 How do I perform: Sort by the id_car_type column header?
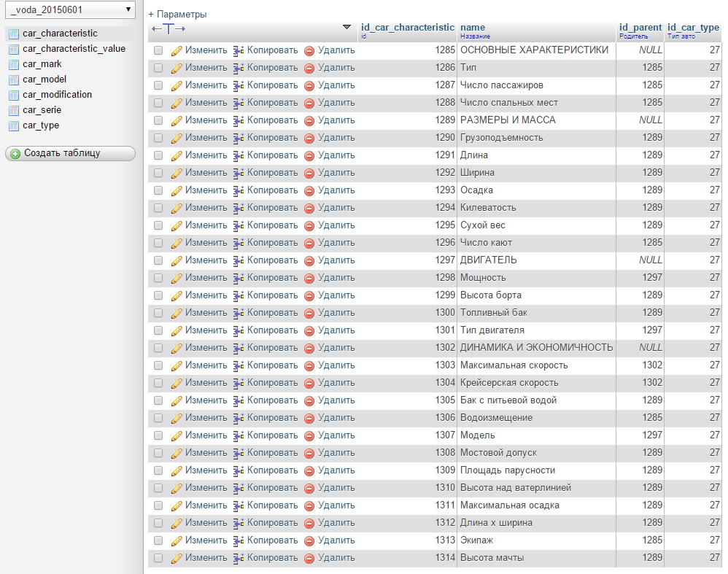pyautogui.click(x=693, y=28)
